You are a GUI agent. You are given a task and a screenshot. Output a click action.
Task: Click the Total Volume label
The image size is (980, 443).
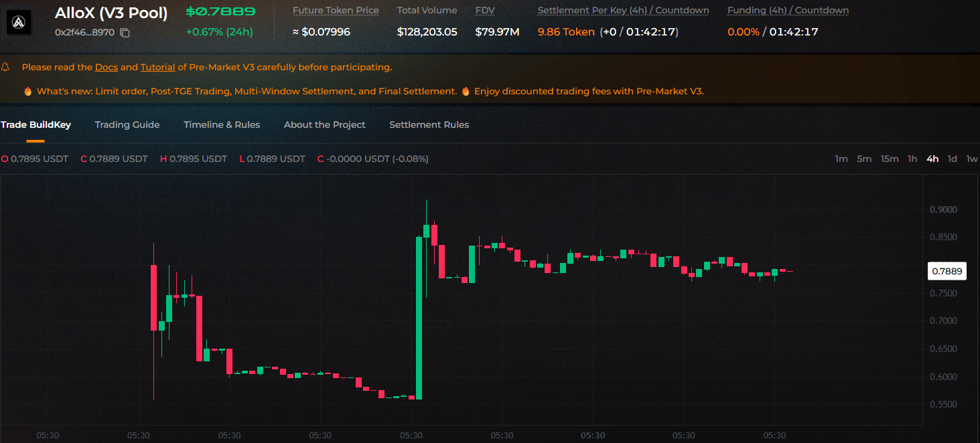pos(427,11)
